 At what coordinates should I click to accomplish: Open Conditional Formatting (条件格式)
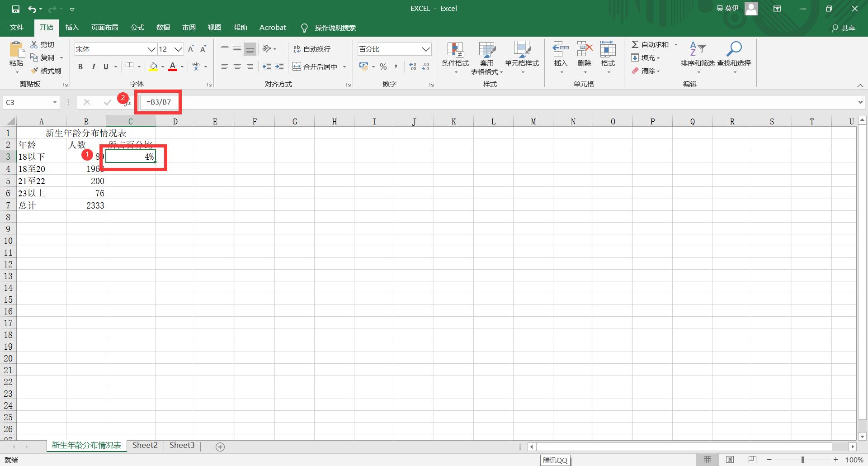455,58
